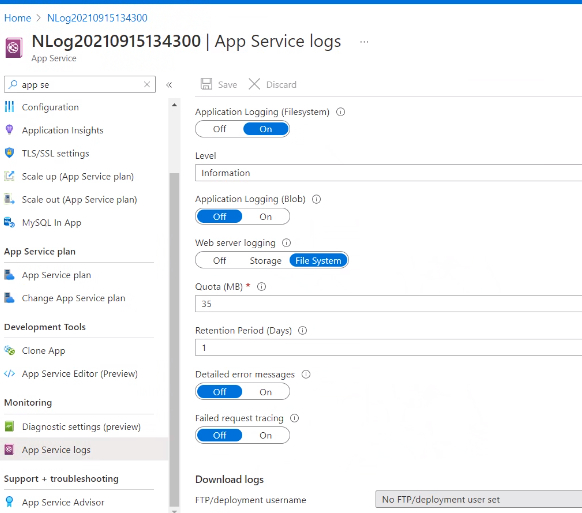Set Web server logging to Storage
Screen dimensions: 582x513
[265, 261]
